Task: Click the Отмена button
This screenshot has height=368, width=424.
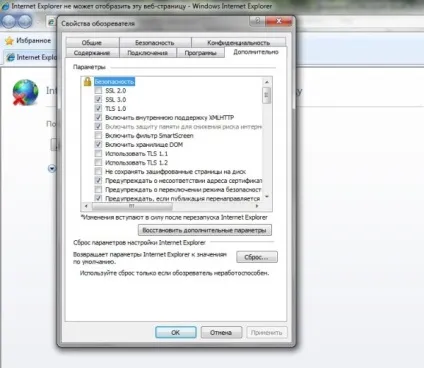Action: [221, 332]
